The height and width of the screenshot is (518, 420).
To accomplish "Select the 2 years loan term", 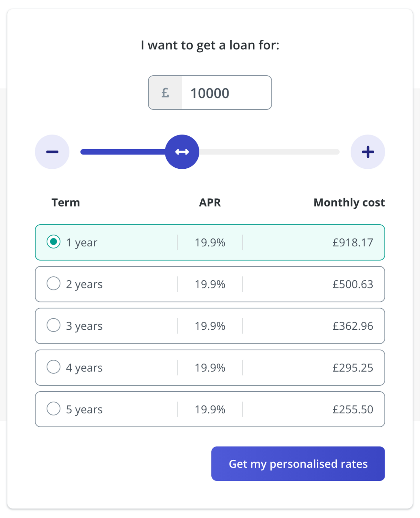I will (53, 284).
